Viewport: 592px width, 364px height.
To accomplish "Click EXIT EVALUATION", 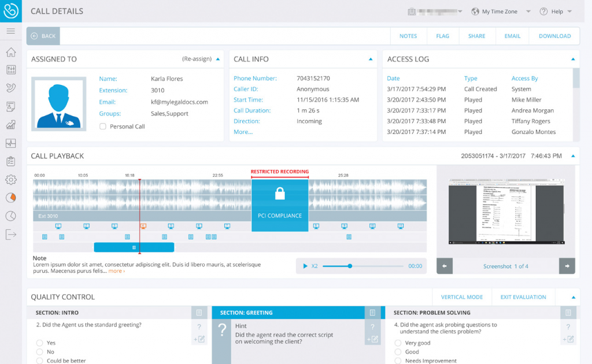I will 523,297.
